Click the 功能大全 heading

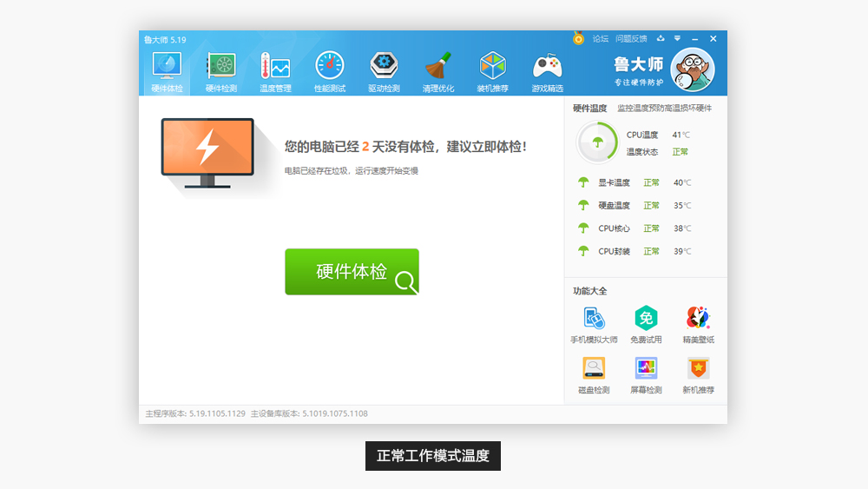tap(589, 291)
